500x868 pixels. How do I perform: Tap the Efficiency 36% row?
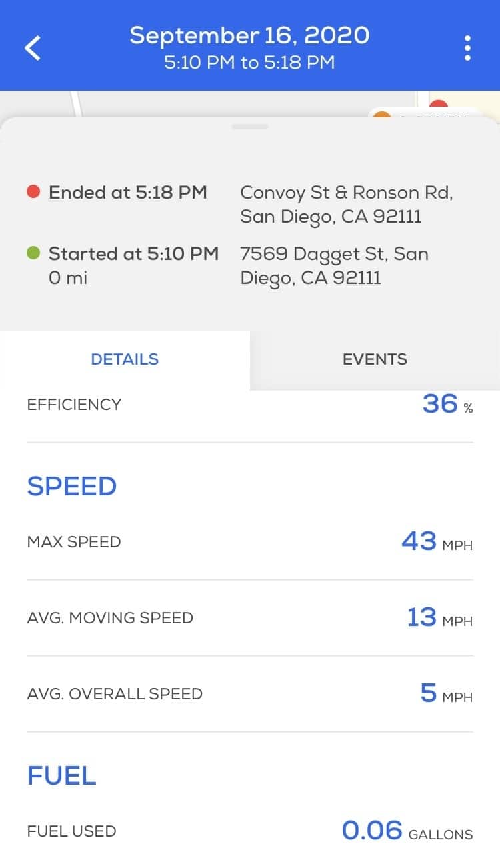(x=250, y=405)
